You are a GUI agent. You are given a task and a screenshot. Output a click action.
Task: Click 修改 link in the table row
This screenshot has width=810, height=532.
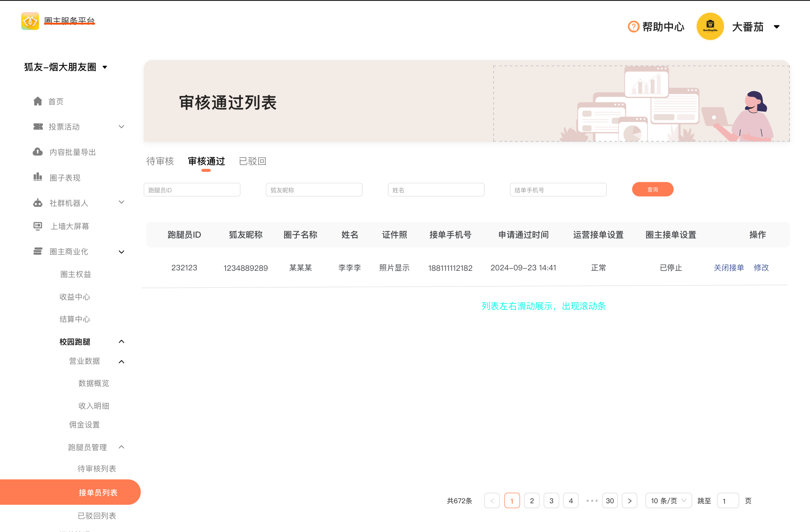pyautogui.click(x=761, y=268)
